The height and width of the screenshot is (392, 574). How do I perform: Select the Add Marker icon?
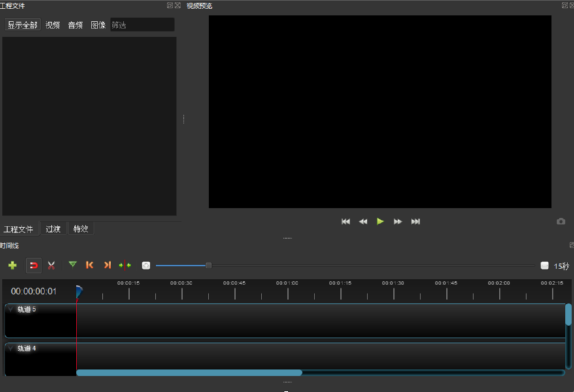[72, 265]
